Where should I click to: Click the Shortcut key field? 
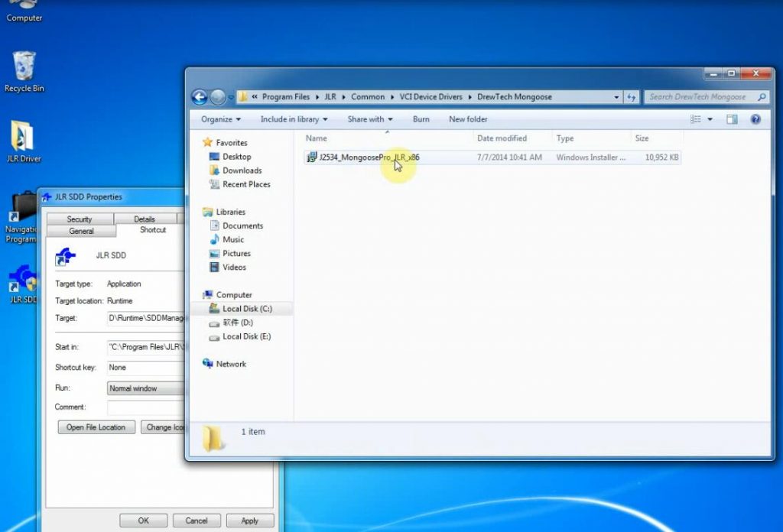click(x=146, y=368)
